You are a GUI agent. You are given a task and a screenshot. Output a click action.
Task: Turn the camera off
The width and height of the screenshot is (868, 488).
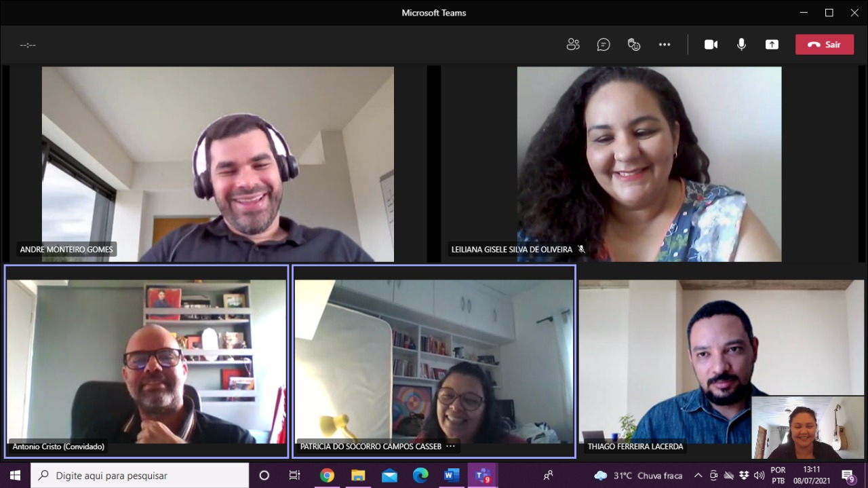click(x=711, y=45)
